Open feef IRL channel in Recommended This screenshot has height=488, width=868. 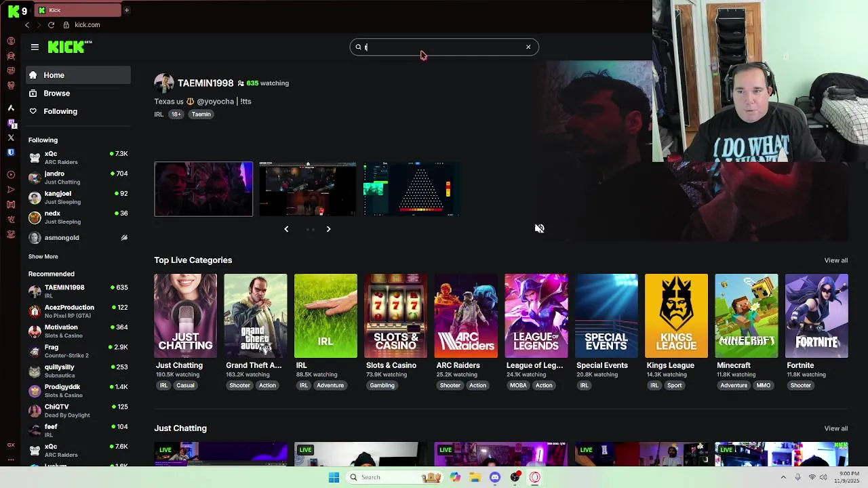coord(78,430)
